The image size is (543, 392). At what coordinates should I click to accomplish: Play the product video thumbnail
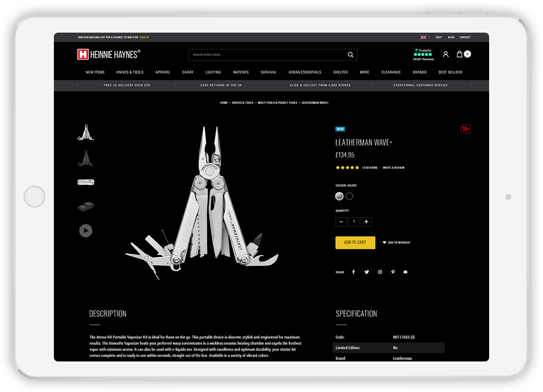[85, 230]
